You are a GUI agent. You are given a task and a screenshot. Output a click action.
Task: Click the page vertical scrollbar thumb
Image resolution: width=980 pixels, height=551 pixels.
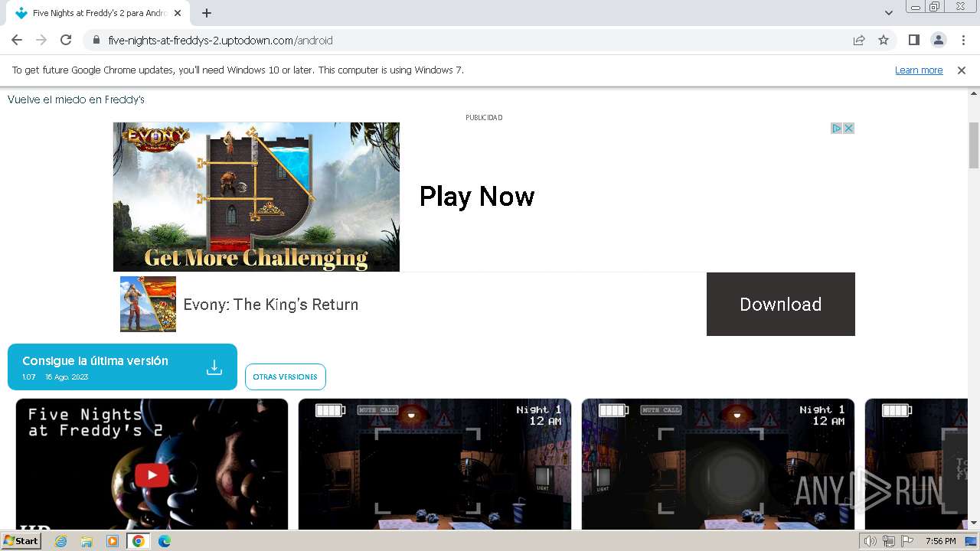coord(974,145)
